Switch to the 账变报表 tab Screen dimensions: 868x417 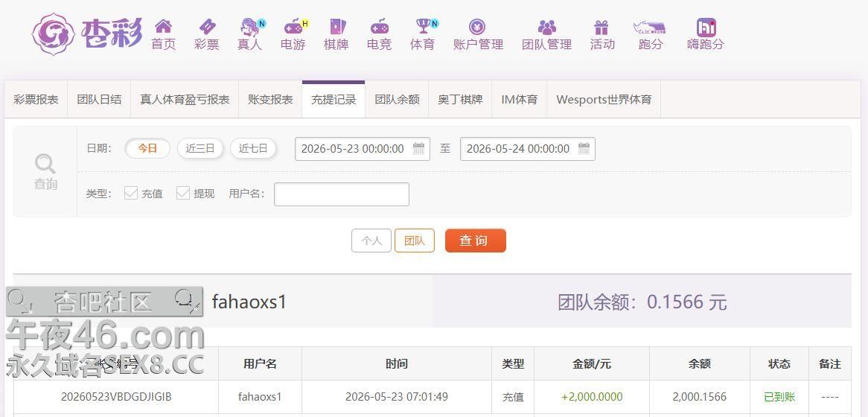[271, 100]
